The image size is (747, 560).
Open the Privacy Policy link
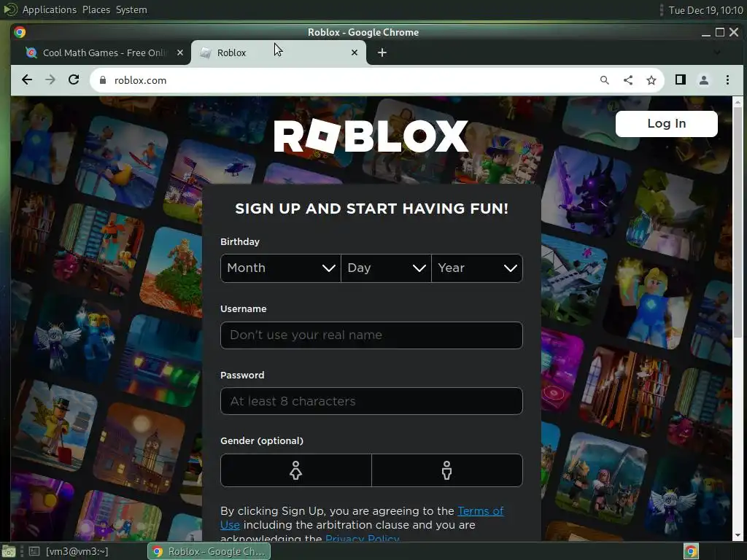[x=362, y=538]
